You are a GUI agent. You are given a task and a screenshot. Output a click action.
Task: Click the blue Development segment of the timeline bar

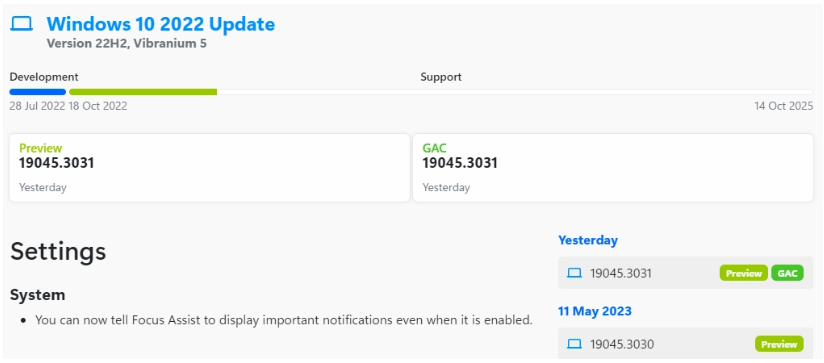37,92
